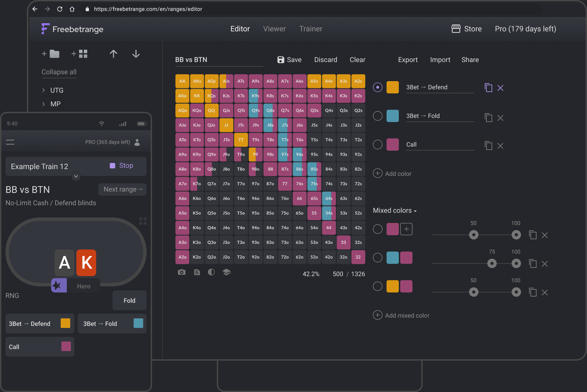Viewport: 587px width, 392px height.
Task: Delete the Call color entry
Action: coord(500,146)
